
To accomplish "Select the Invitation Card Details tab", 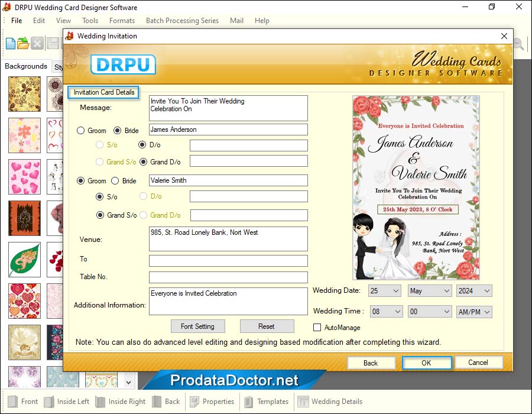I will pyautogui.click(x=104, y=92).
